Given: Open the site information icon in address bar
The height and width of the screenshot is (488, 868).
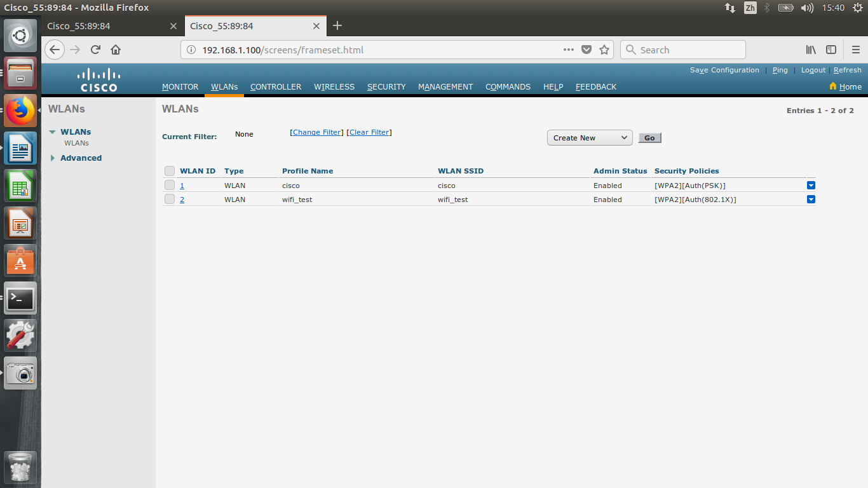Looking at the screenshot, I should pyautogui.click(x=191, y=50).
